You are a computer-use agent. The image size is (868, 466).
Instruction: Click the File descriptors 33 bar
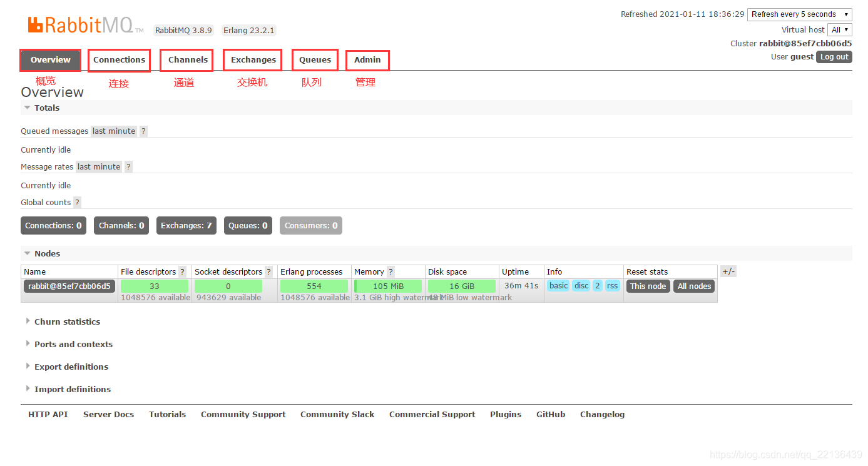pyautogui.click(x=155, y=286)
